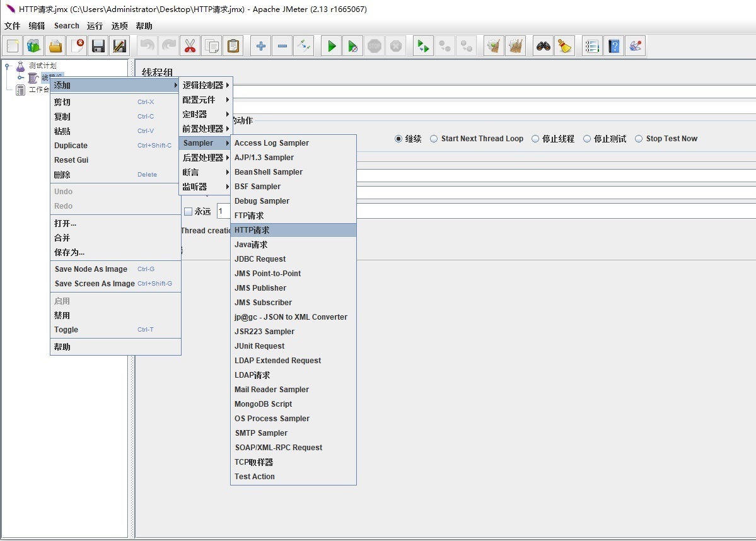Toggle the 测试计划 tree node handle
This screenshot has width=756, height=541.
coord(7,66)
